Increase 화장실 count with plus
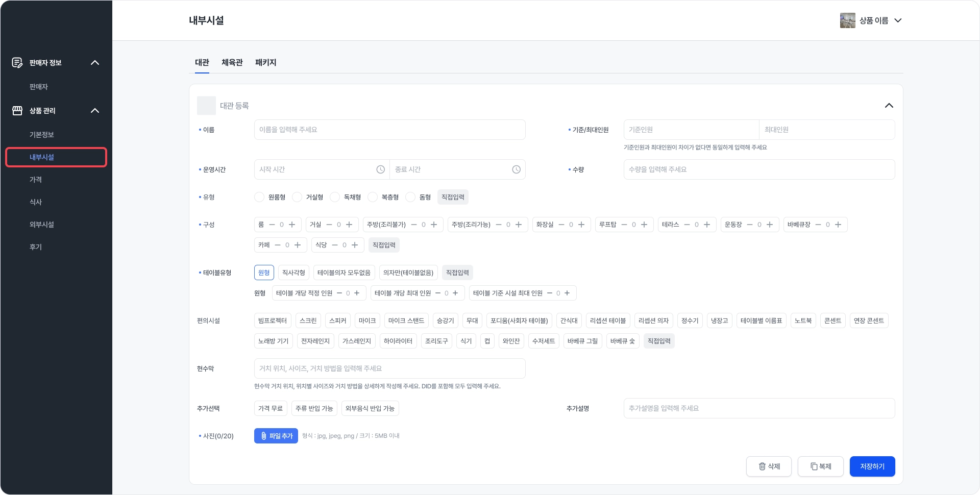 pos(581,225)
